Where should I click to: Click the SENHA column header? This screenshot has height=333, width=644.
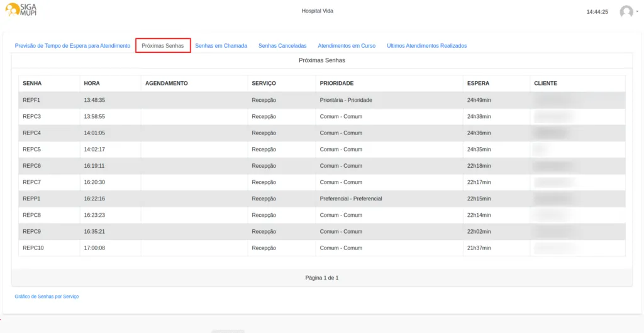(x=32, y=84)
